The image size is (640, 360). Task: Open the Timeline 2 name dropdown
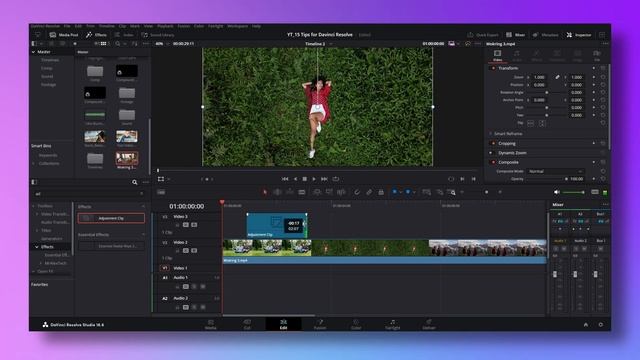coord(318,44)
